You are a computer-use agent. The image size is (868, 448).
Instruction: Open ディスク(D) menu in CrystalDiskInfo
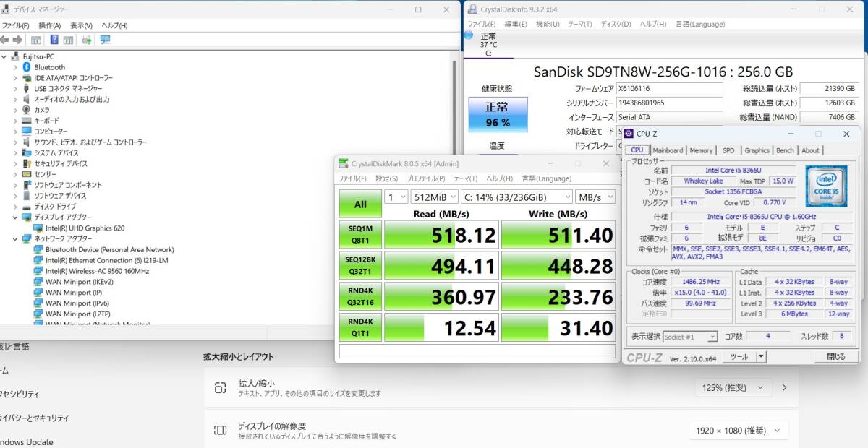click(616, 24)
